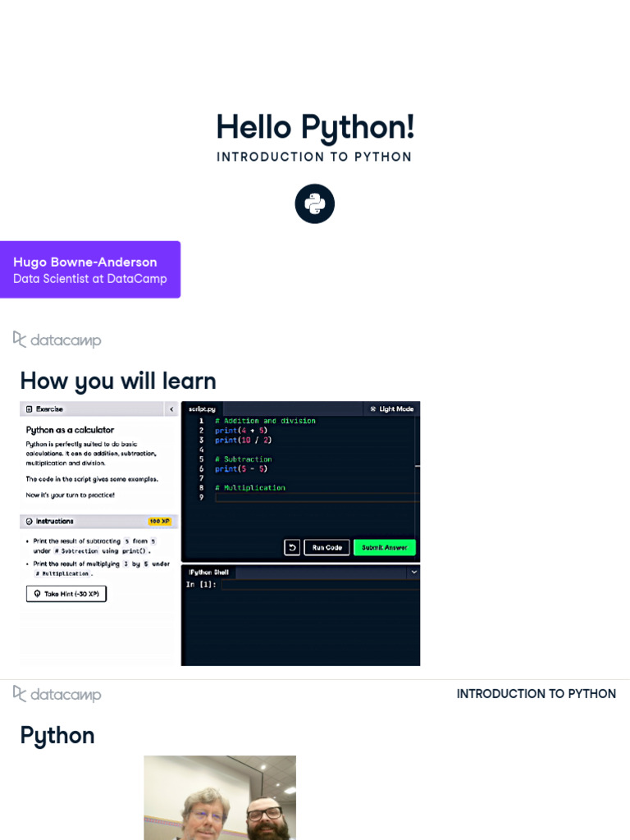
Task: Click the empty line 9 in the editor
Action: tap(316, 497)
